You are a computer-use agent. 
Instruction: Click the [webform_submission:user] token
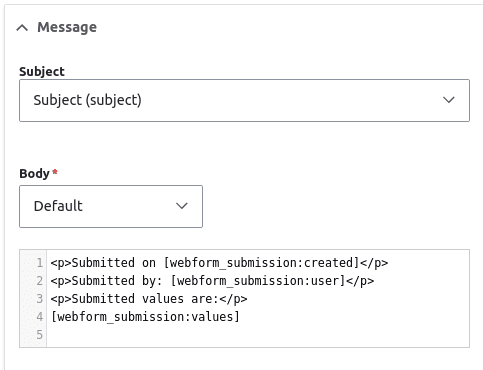point(258,281)
